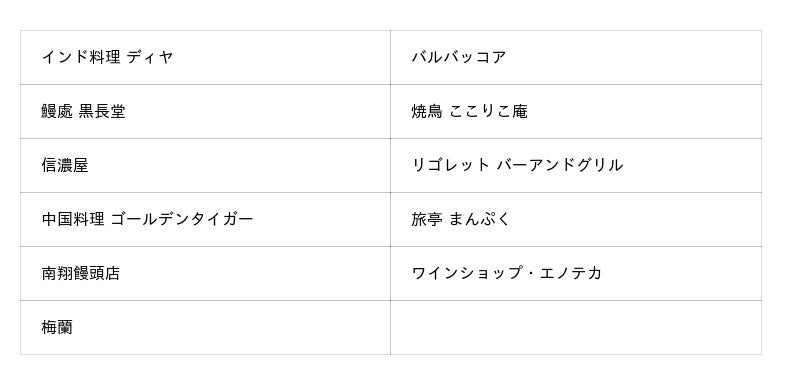This screenshot has width=800, height=385.
Task: Click the word まんぷく
Action: click(480, 219)
